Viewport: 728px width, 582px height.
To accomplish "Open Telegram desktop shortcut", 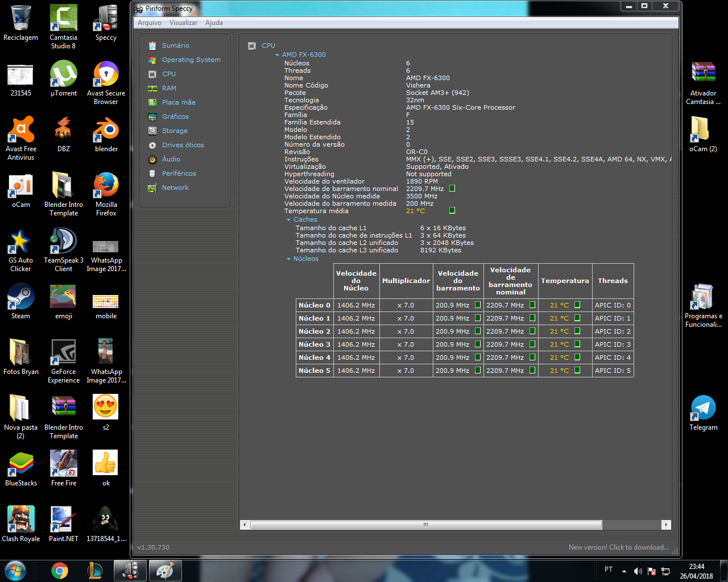I will (x=704, y=413).
